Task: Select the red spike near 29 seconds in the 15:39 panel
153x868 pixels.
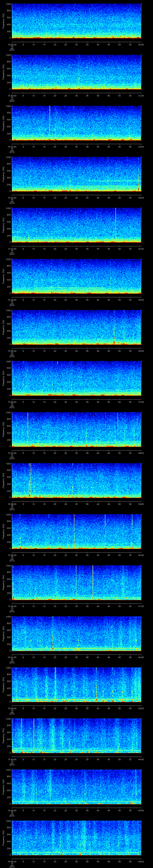Action: 74,530
